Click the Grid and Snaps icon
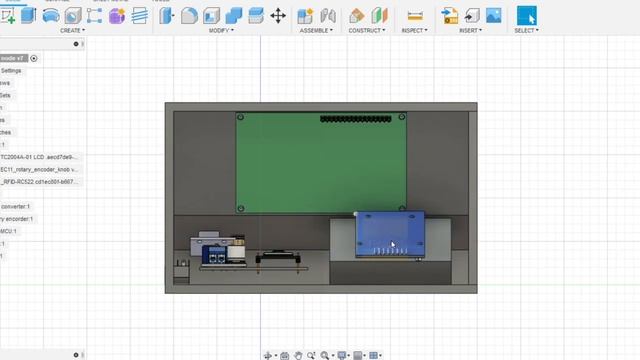The width and height of the screenshot is (640, 360). pos(358,356)
